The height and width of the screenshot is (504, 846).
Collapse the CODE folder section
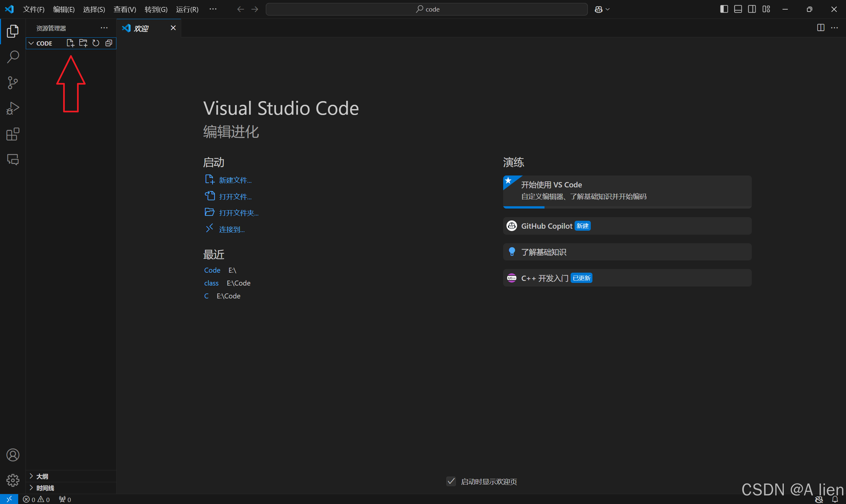point(31,44)
